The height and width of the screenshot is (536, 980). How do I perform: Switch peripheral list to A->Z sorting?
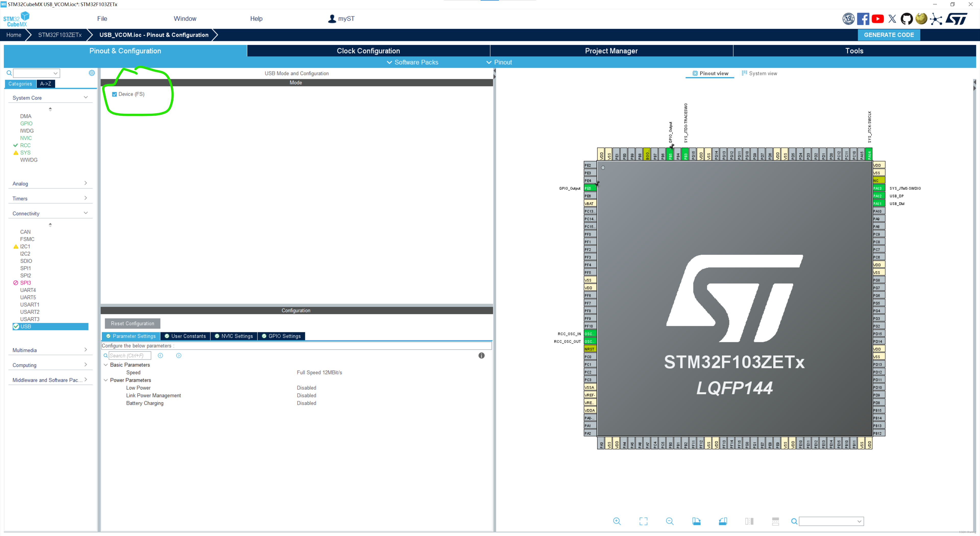46,84
